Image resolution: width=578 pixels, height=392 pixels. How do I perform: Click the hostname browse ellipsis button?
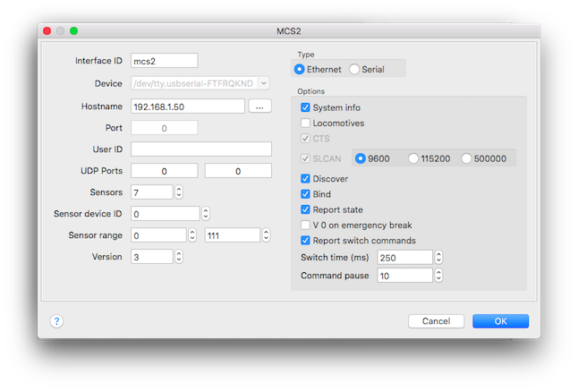click(x=259, y=107)
